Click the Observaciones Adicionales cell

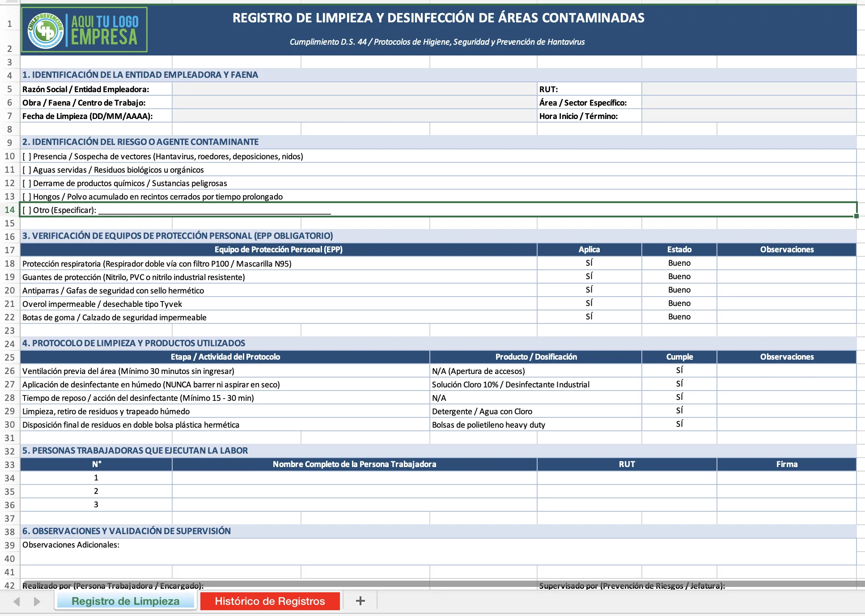438,551
